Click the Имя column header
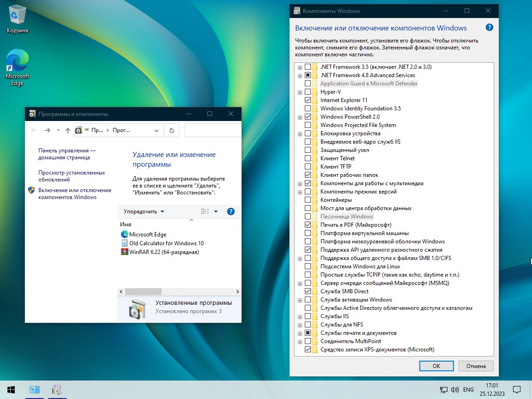The height and width of the screenshot is (399, 532). [125, 224]
